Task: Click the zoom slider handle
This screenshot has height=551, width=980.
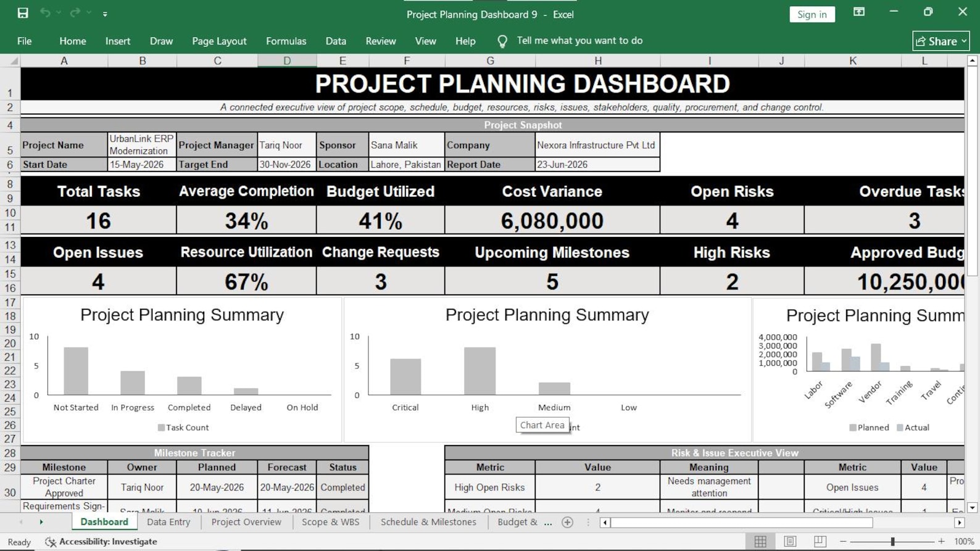Action: [x=892, y=542]
